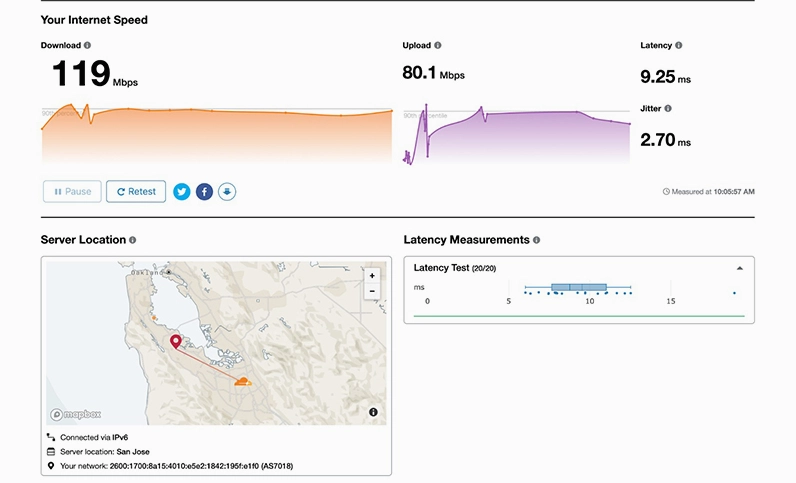
Task: Select the red location pin on map
Action: click(x=176, y=342)
